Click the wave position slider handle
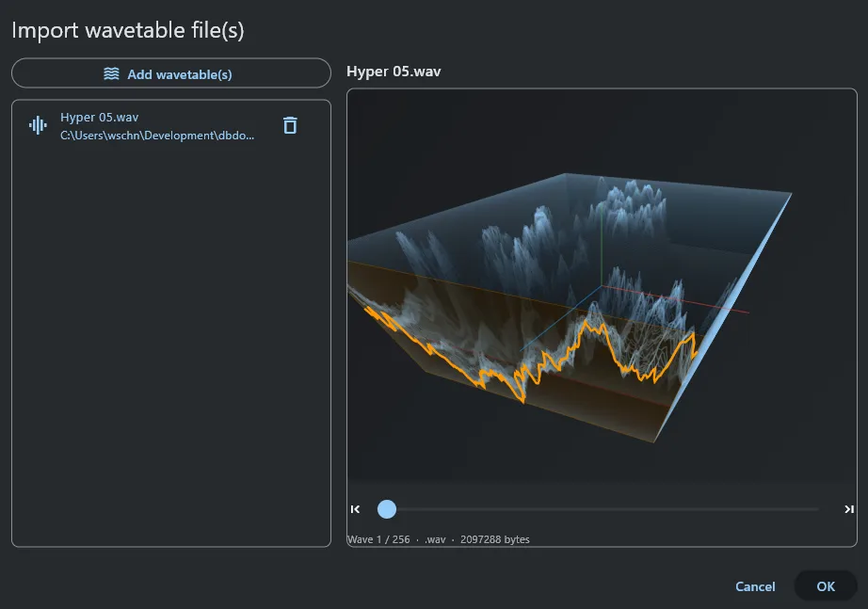Screen dimensions: 868x609 (387, 509)
